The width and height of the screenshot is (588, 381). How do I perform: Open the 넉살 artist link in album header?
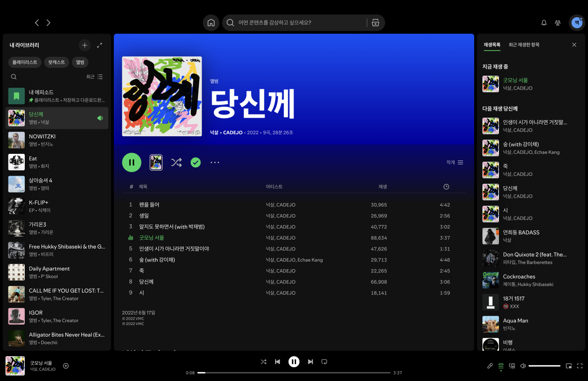[x=214, y=132]
